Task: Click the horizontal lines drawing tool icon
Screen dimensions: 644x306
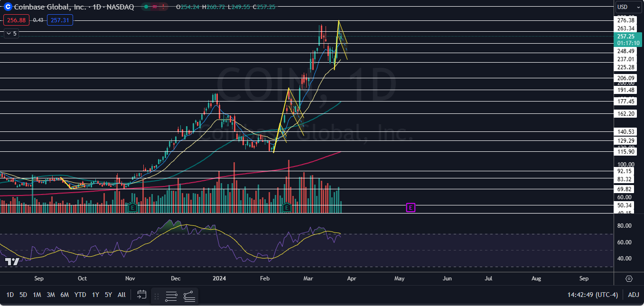Action: point(171,297)
